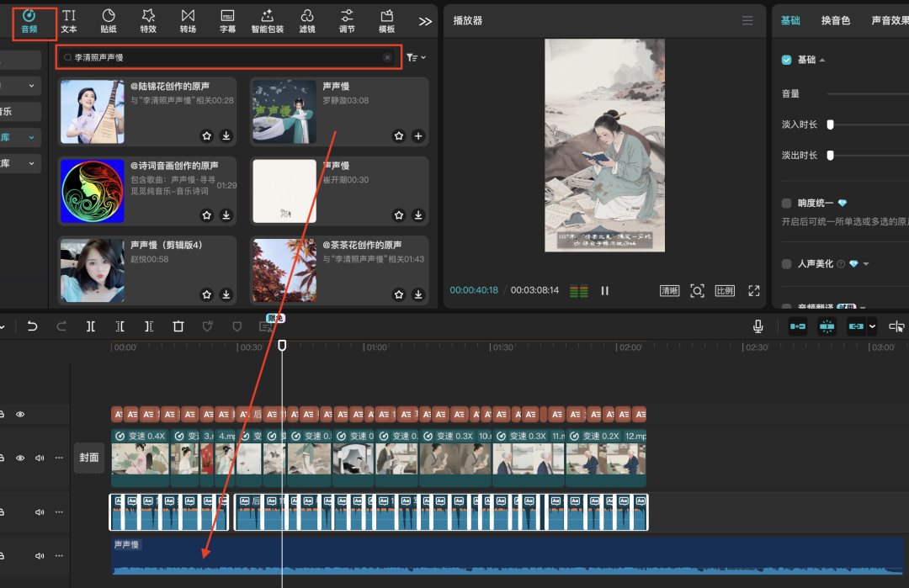Expand the 人声美化 options arrow
This screenshot has width=909, height=588.
coord(866,264)
